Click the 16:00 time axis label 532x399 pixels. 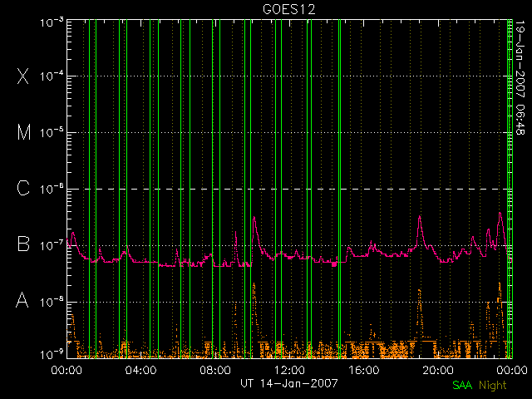(363, 370)
